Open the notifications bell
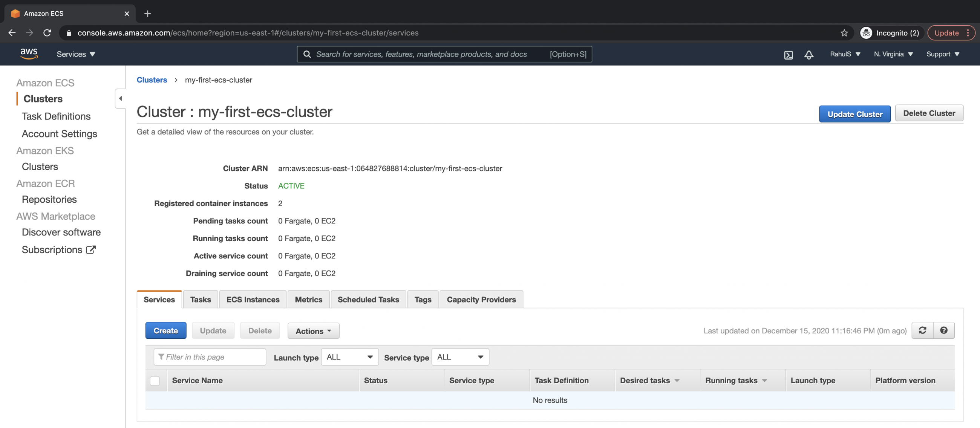This screenshot has height=428, width=980. click(809, 54)
